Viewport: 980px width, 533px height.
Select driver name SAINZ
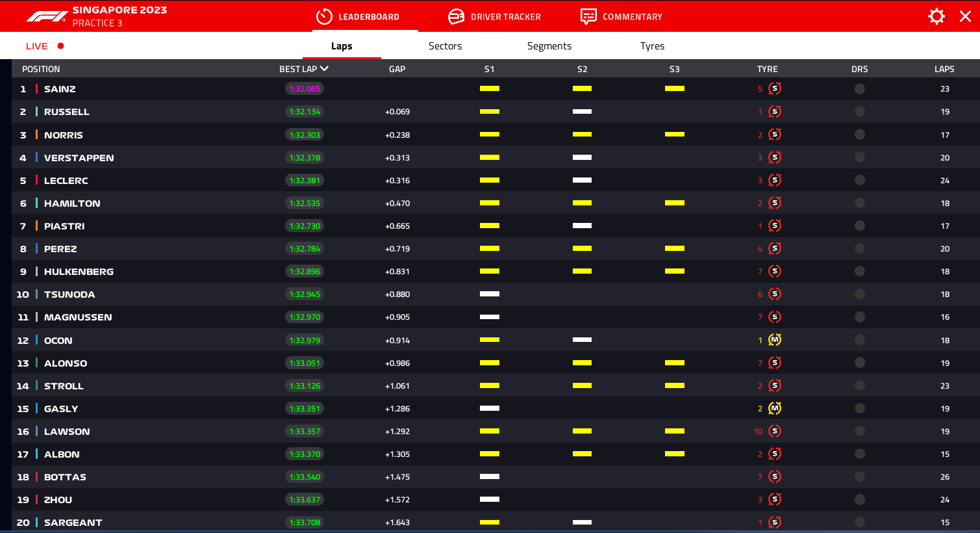click(60, 89)
